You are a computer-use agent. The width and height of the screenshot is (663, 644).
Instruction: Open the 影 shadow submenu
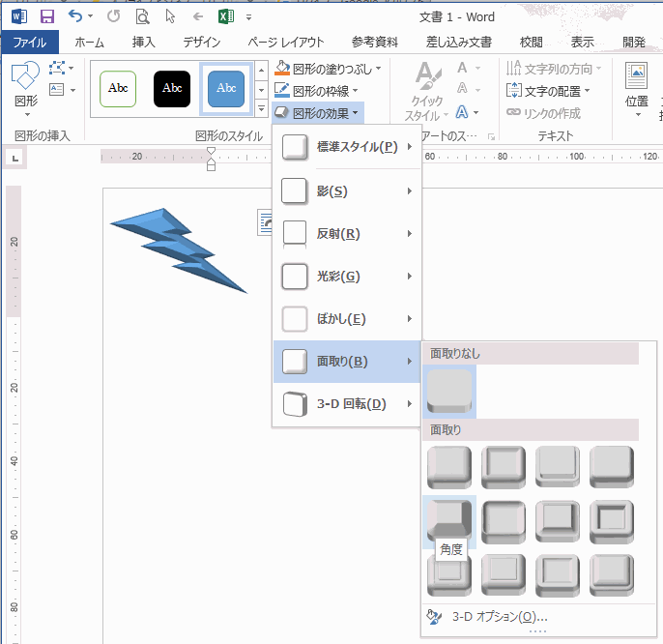[347, 191]
